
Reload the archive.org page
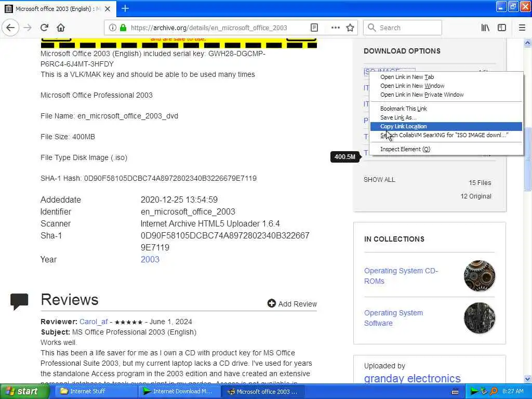[44, 28]
